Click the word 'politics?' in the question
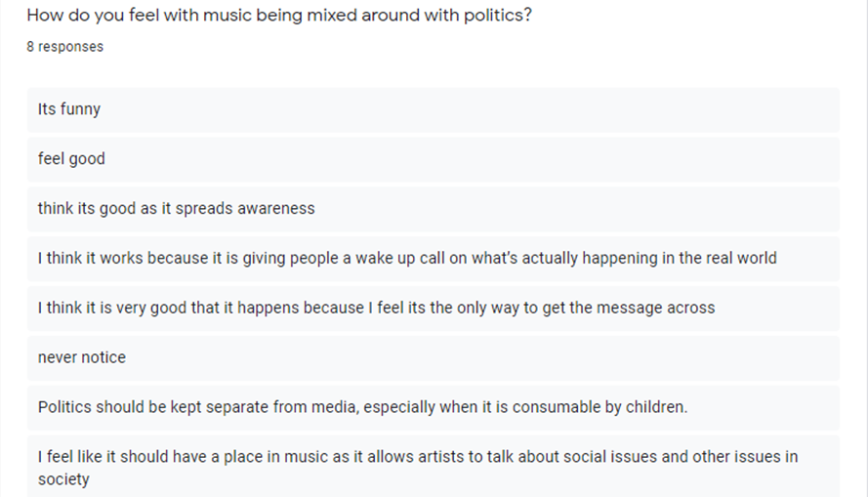 [x=498, y=16]
